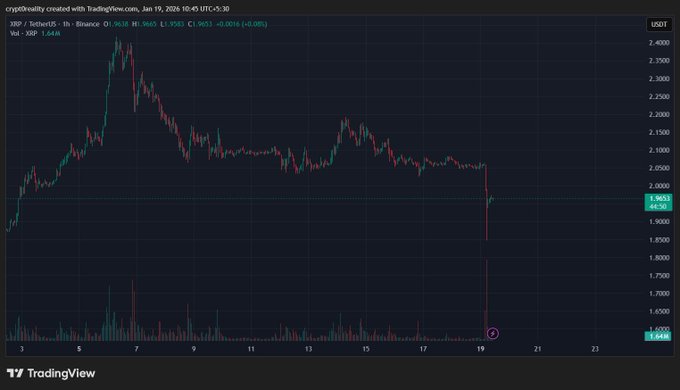Image resolution: width=680 pixels, height=390 pixels.
Task: Click the 2.2000 price axis label
Action: coord(659,115)
